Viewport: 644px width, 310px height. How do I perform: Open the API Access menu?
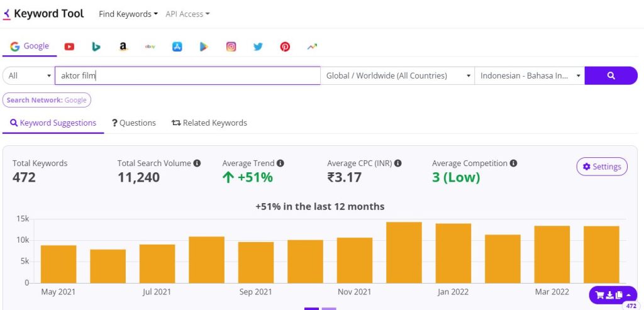tap(187, 14)
